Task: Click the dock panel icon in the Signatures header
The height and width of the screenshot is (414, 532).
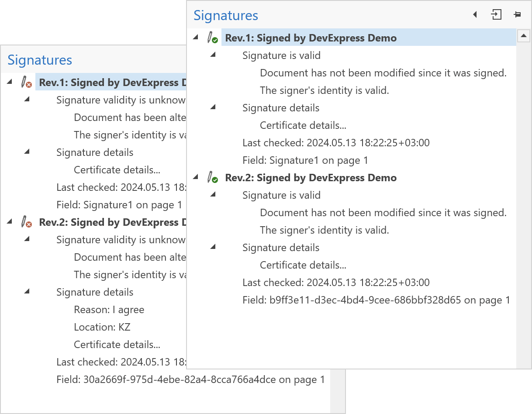Action: tap(496, 14)
